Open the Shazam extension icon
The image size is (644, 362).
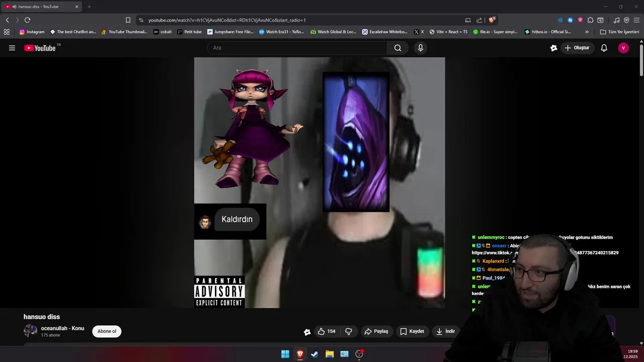tap(570, 20)
